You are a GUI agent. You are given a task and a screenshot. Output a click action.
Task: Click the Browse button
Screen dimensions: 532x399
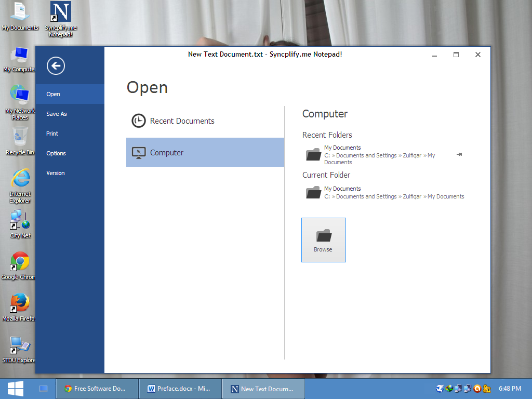pos(323,240)
